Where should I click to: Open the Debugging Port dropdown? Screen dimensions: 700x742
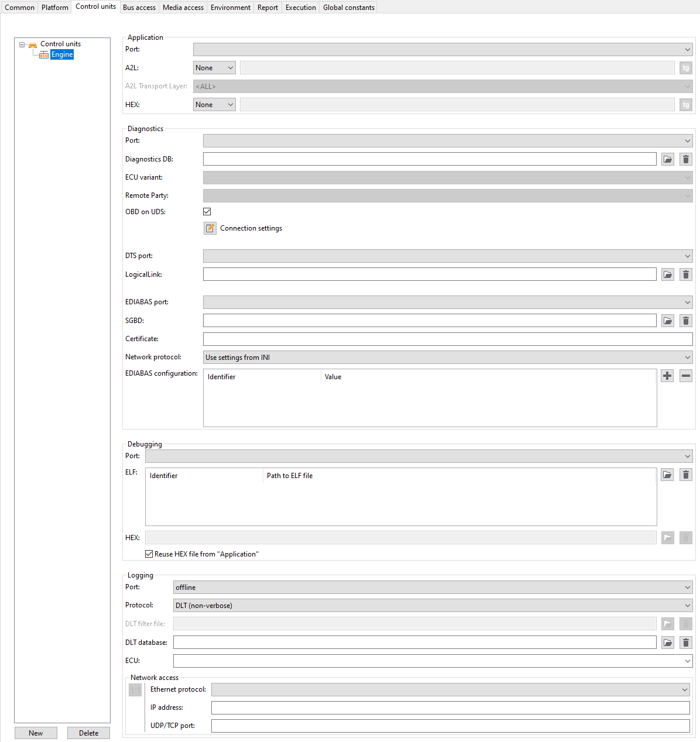click(419, 456)
